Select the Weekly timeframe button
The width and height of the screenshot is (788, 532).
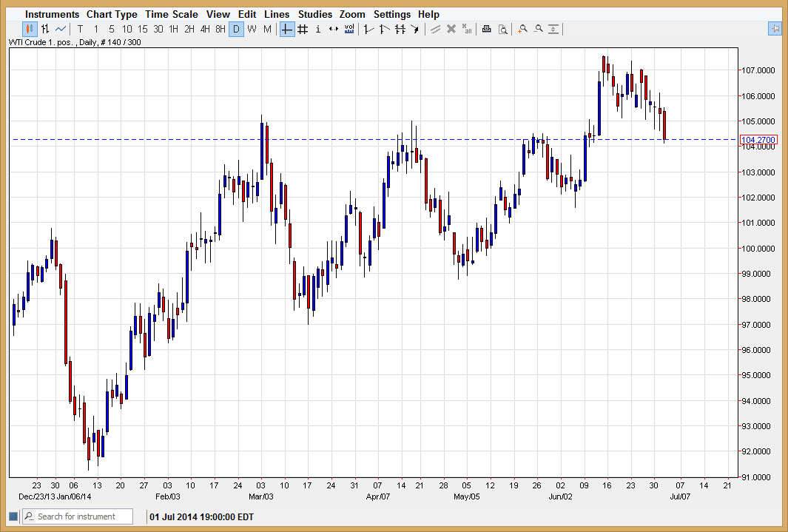(x=252, y=29)
